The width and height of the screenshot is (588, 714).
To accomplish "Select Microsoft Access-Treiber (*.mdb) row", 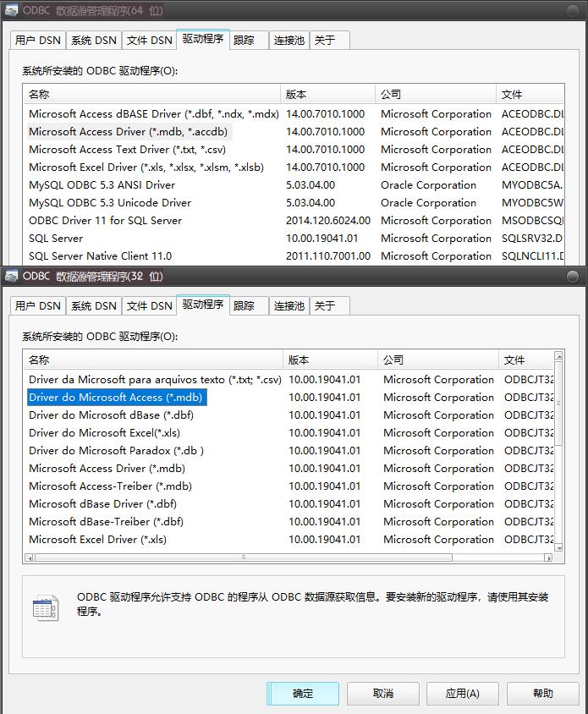I will point(289,486).
